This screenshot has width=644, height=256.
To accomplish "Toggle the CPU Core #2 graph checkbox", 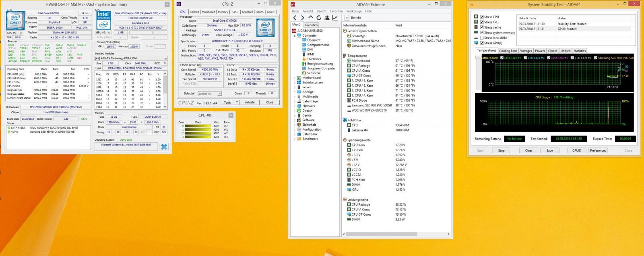I will point(525,58).
